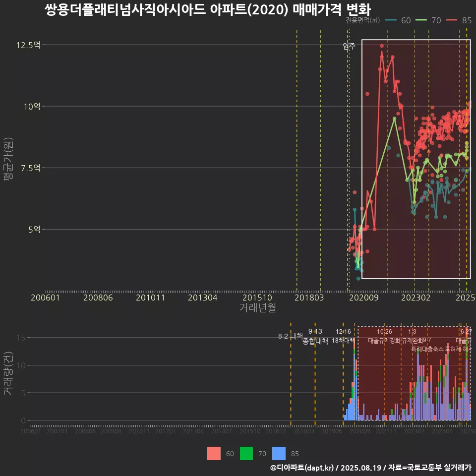Click the chart title 쌍용더플래티넘사직아시아드 아파트(2020) 매매가격 변화
Image resolution: width=476 pixels, height=476 pixels.
tap(208, 10)
